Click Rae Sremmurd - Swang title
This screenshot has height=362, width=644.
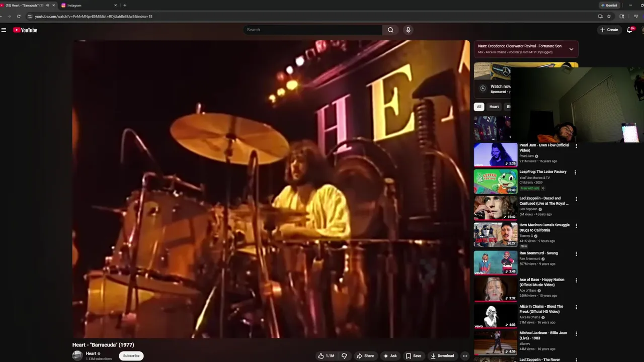click(539, 253)
